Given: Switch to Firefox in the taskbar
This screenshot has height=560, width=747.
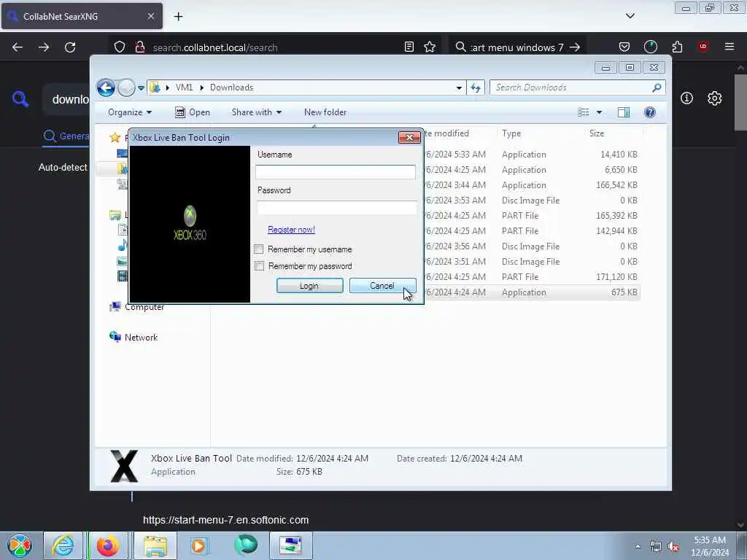Looking at the screenshot, I should pos(108,545).
